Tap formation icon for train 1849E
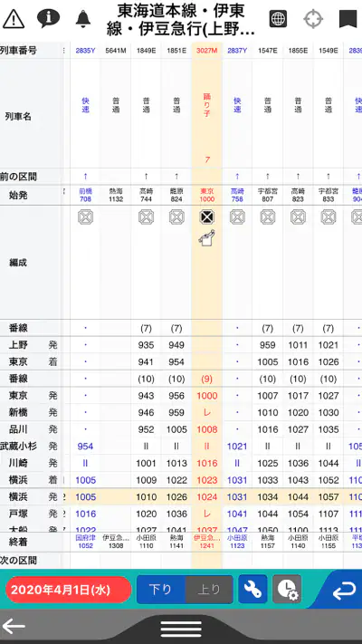This screenshot has width=362, height=644. [x=146, y=216]
